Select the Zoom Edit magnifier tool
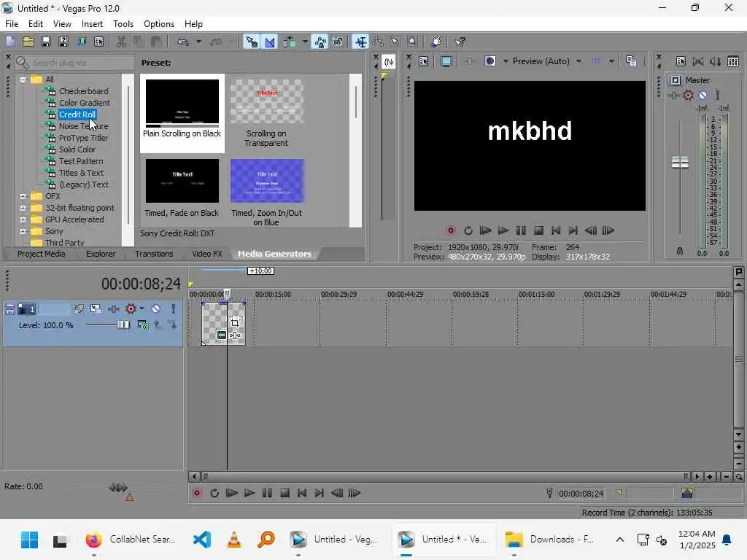Image resolution: width=747 pixels, height=560 pixels. click(413, 42)
